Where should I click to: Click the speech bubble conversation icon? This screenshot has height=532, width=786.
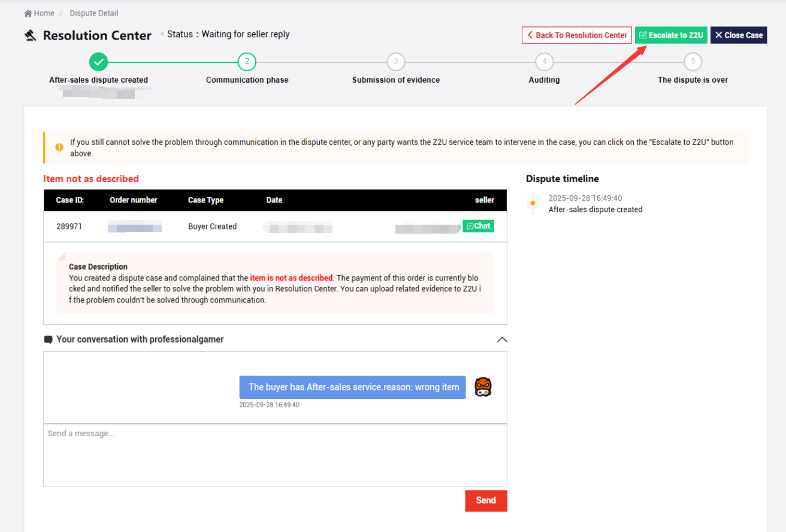pyautogui.click(x=49, y=340)
